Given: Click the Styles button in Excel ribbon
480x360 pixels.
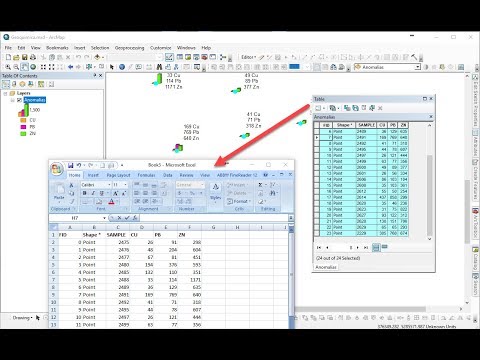Looking at the screenshot, I should point(216,192).
